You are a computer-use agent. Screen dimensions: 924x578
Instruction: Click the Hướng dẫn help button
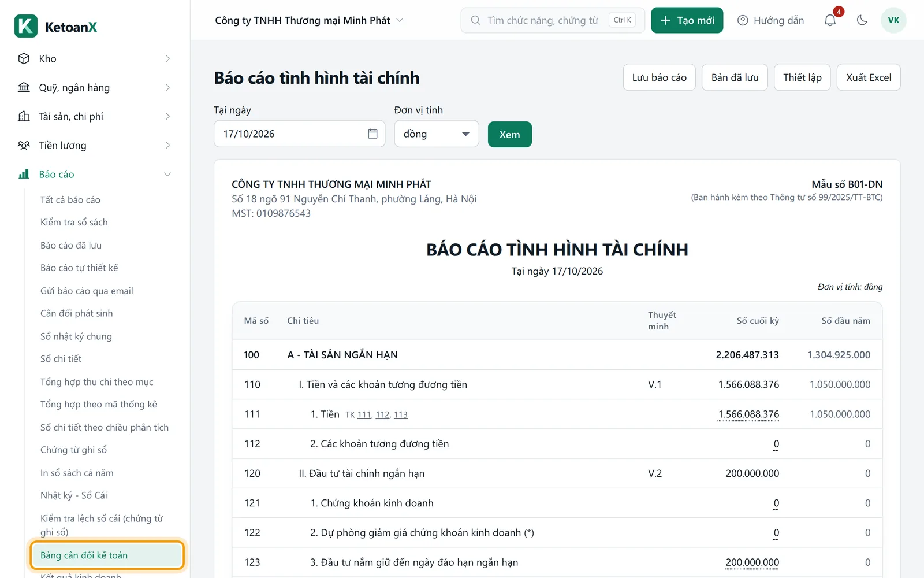[x=770, y=20]
